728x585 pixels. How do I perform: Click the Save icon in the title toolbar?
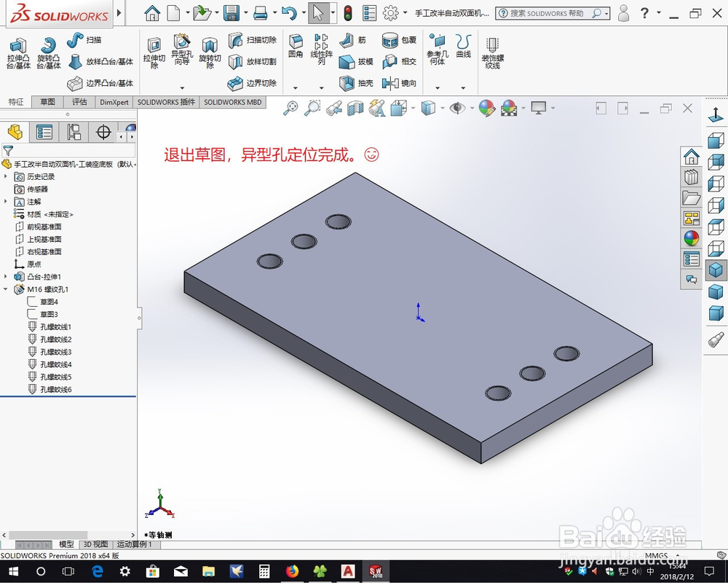pos(232,13)
